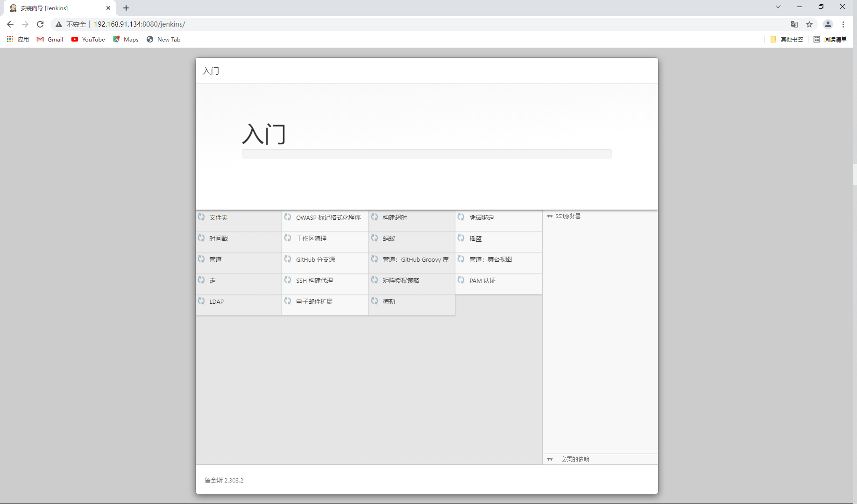The height and width of the screenshot is (504, 857).
Task: Click the spinner icon beside OWASP 标记格式化程序
Action: [x=288, y=217]
